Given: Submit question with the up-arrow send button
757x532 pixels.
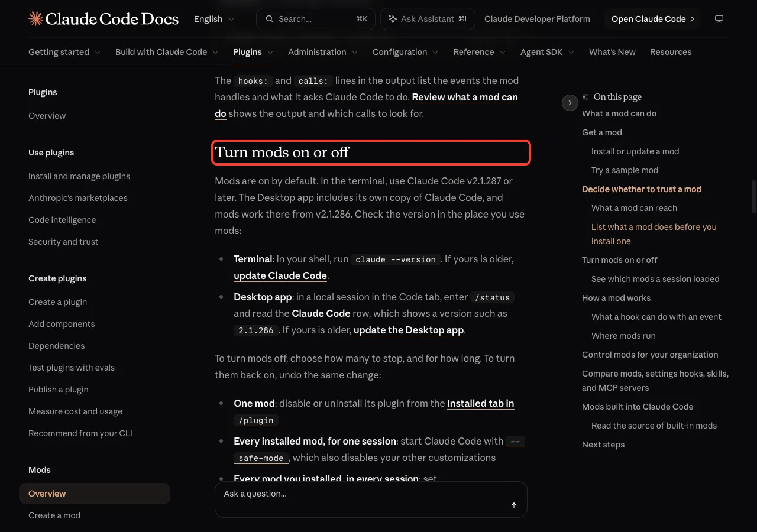Looking at the screenshot, I should (514, 505).
